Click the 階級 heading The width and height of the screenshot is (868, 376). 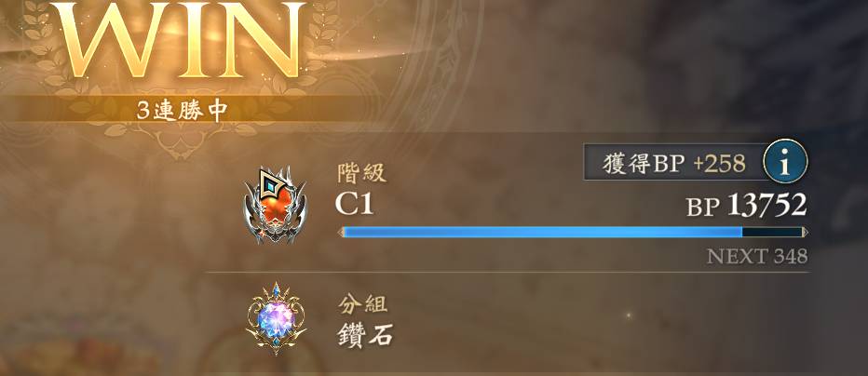point(361,174)
